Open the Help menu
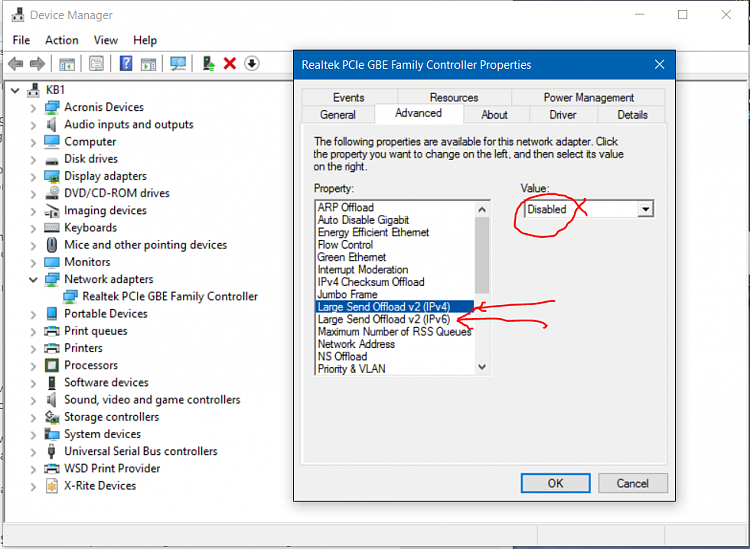The width and height of the screenshot is (750, 549). 145,40
